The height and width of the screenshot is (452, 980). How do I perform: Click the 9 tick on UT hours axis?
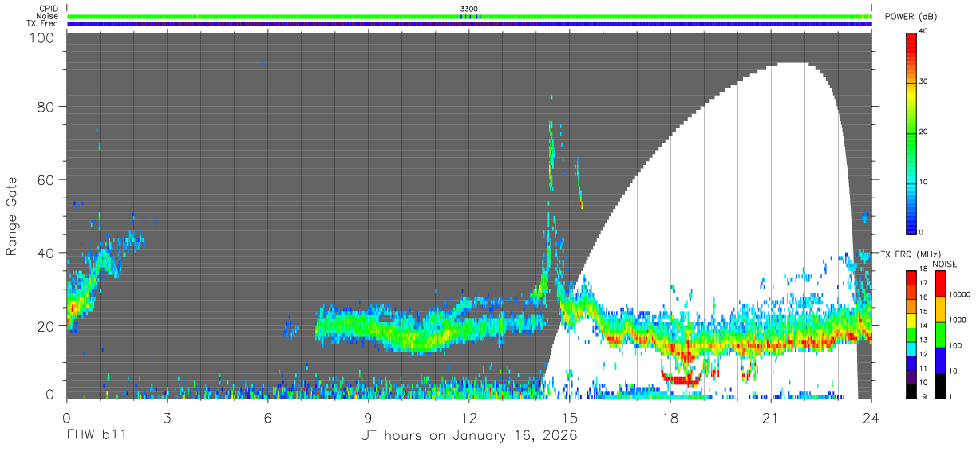368,416
